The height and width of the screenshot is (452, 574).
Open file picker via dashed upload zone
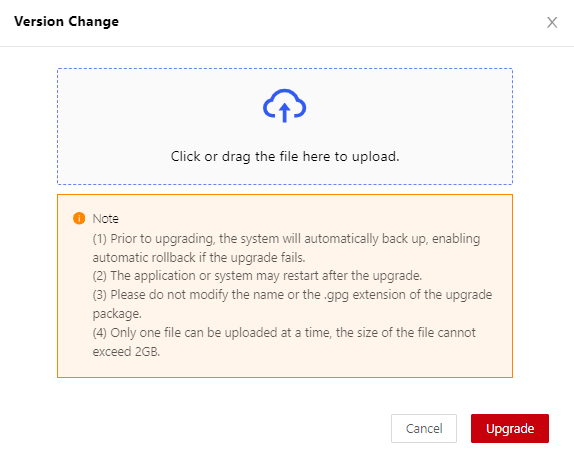coord(285,126)
